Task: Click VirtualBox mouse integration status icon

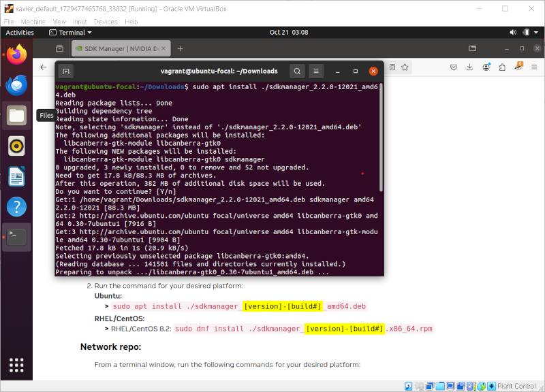Action: 482,386
